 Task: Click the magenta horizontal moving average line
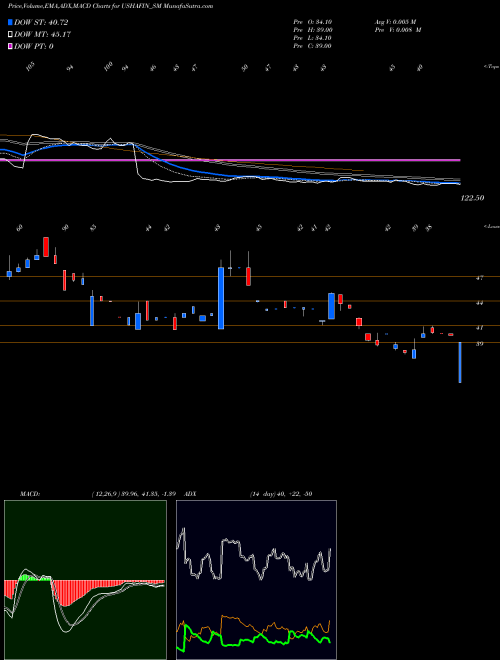click(230, 160)
